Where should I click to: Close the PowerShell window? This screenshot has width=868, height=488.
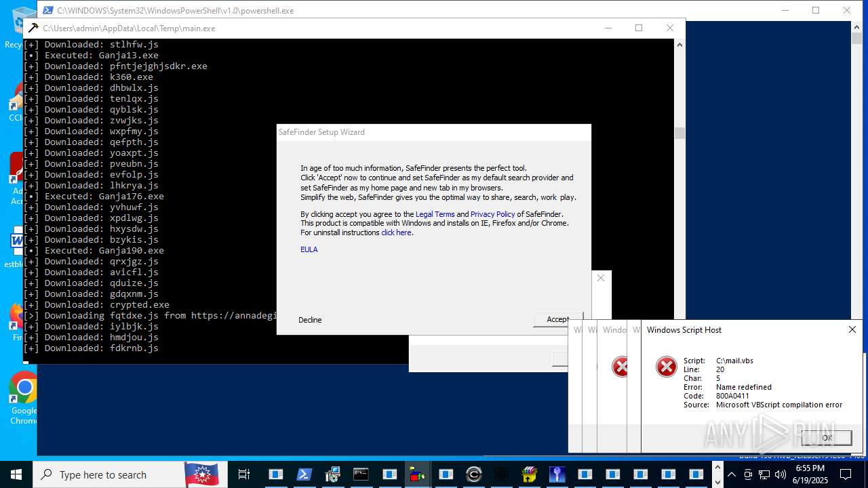tap(847, 10)
